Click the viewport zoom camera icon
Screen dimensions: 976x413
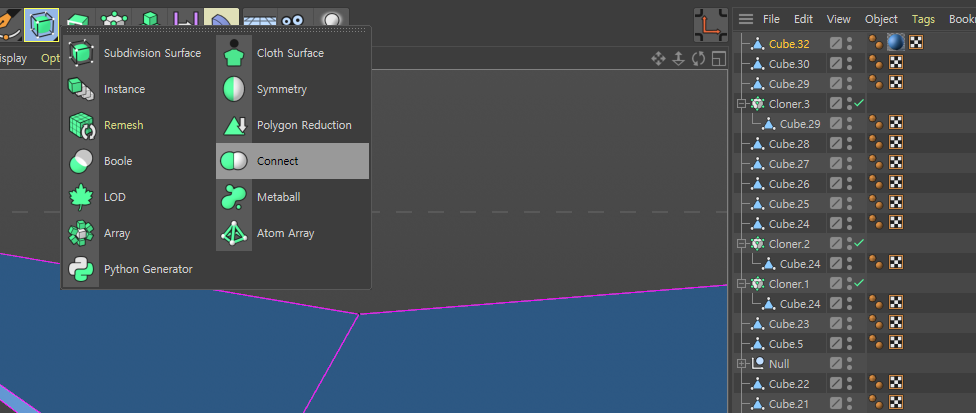678,59
